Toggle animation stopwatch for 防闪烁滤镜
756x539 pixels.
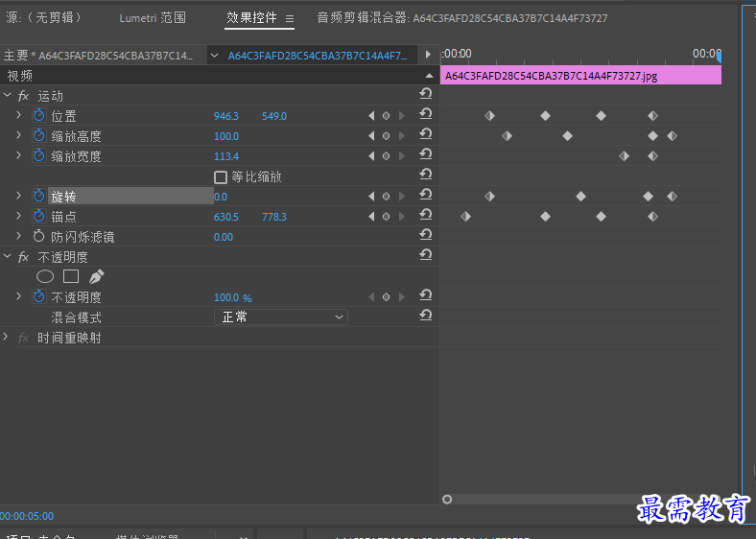click(x=39, y=237)
